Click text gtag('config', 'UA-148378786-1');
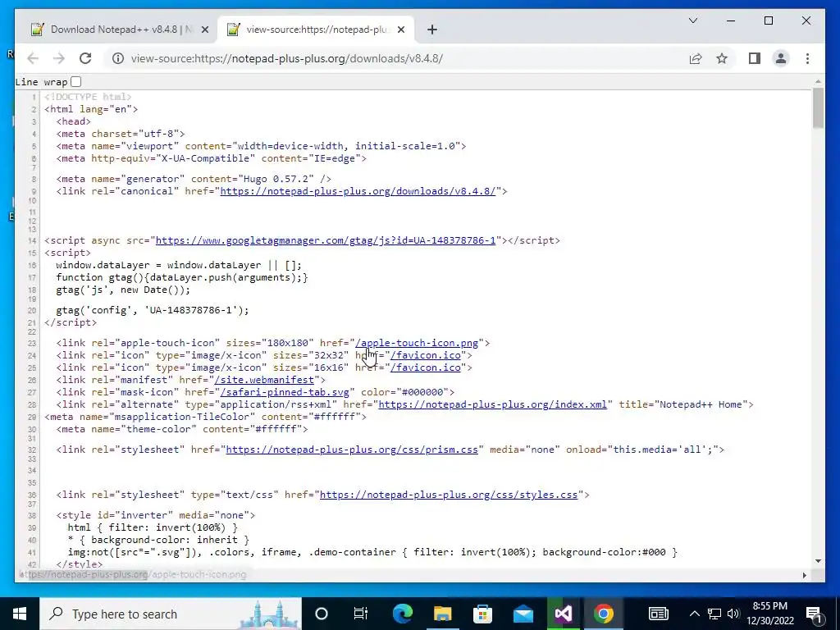The height and width of the screenshot is (630, 840). [x=153, y=310]
